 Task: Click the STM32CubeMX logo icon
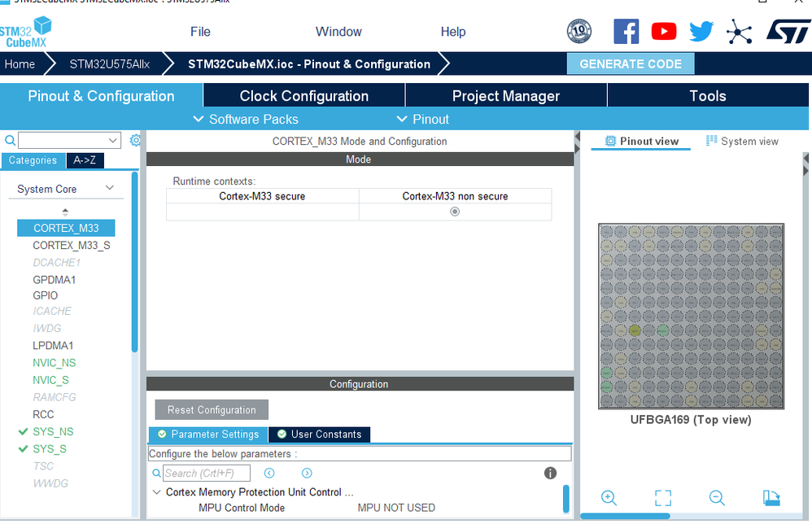click(26, 32)
